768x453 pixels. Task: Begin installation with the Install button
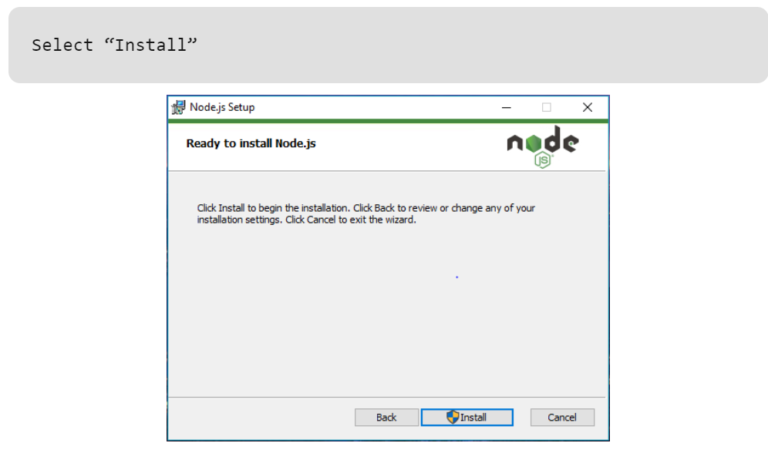pyautogui.click(x=467, y=417)
